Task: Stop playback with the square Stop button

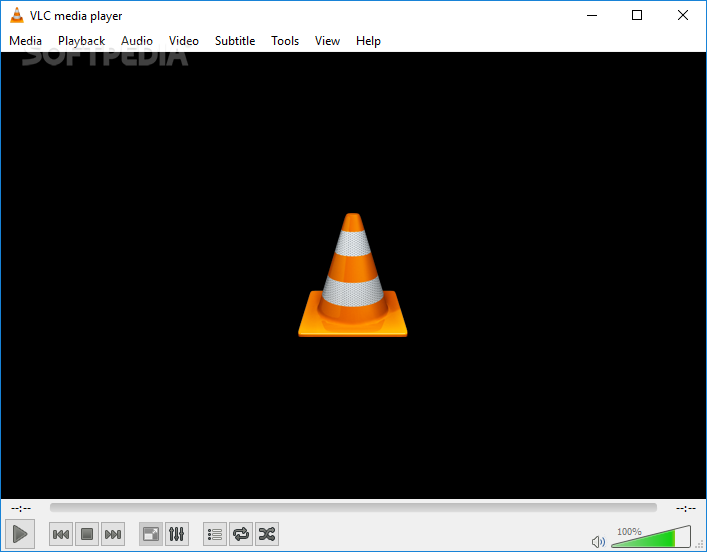Action: pos(87,534)
